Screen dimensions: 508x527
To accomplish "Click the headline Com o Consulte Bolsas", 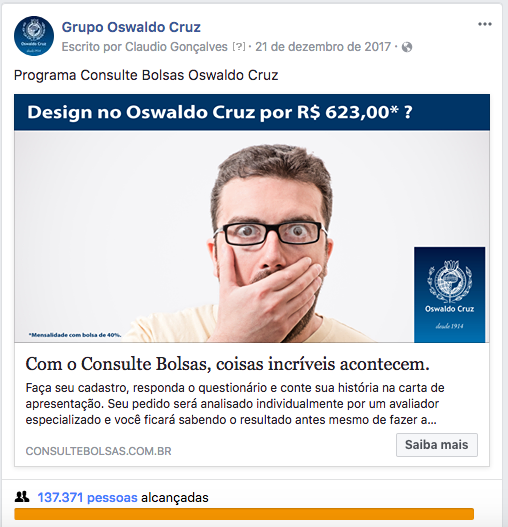I will coord(228,364).
